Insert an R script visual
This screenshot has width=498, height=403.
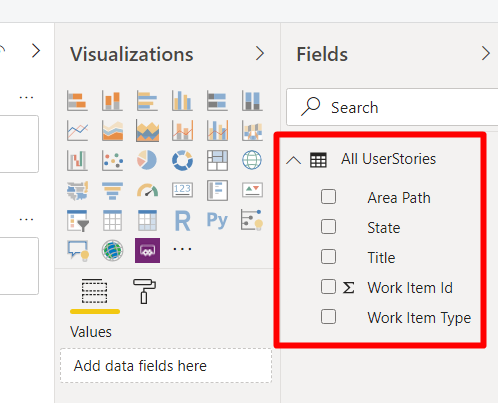click(x=182, y=221)
